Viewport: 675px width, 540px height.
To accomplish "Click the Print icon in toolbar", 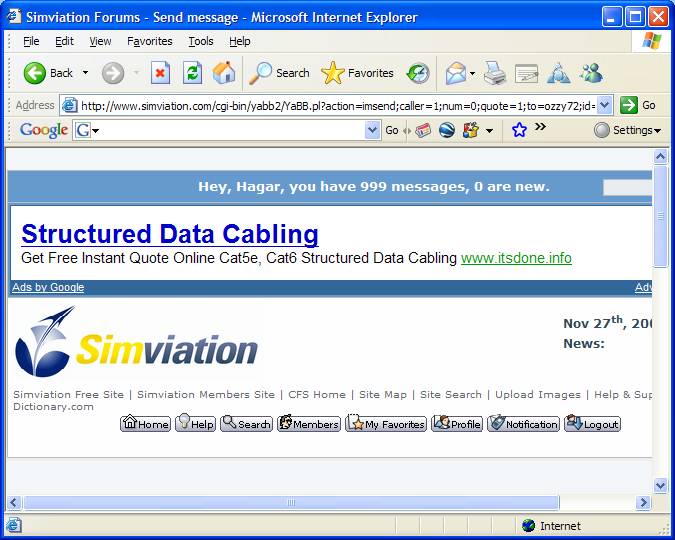I will (495, 73).
